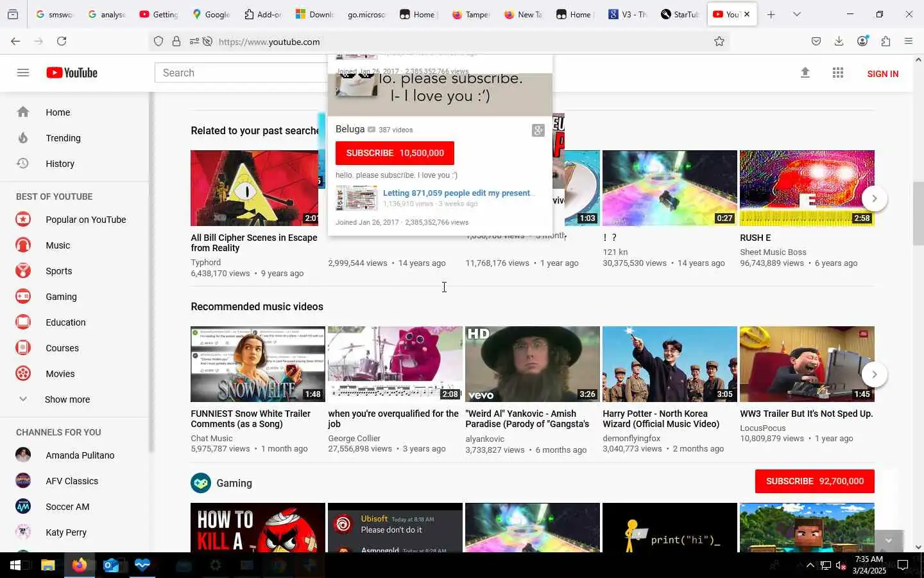Image resolution: width=924 pixels, height=578 pixels.
Task: Open Firefox account profile icon
Action: 862,41
